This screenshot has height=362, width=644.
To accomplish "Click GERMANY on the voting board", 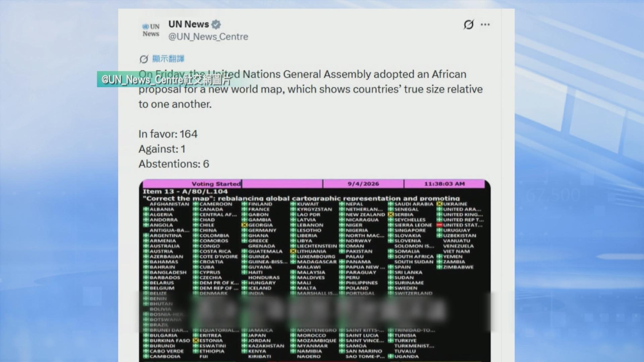I will (262, 230).
